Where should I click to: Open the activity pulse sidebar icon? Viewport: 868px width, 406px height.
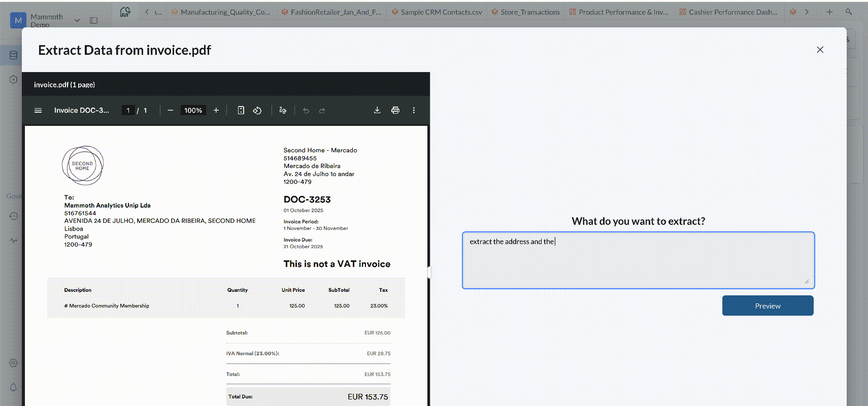click(x=13, y=241)
